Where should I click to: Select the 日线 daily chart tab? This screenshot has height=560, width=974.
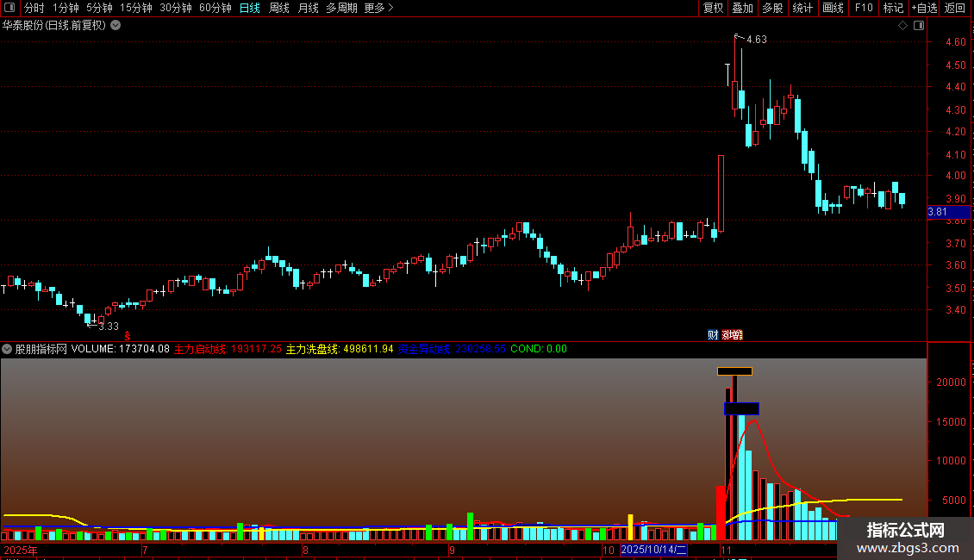coord(250,8)
